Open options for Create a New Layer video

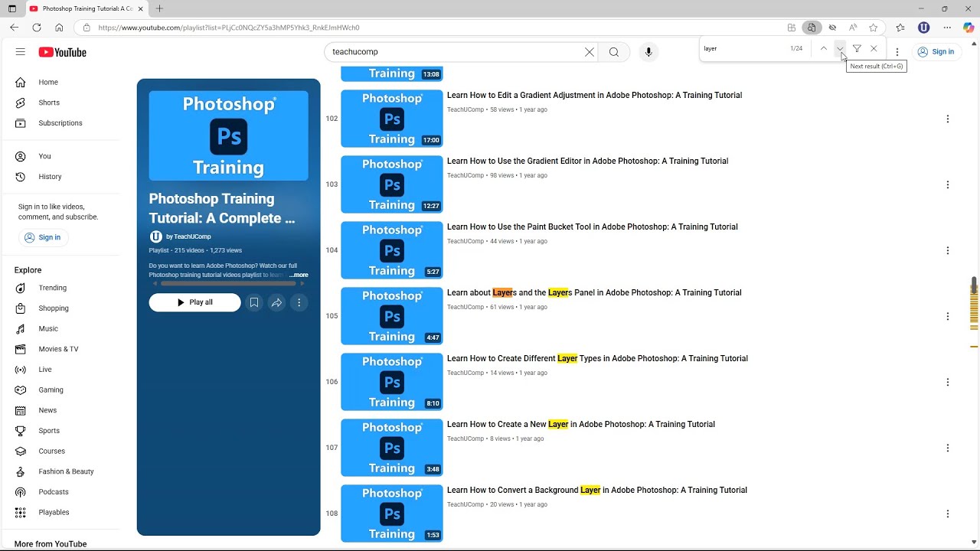click(948, 448)
